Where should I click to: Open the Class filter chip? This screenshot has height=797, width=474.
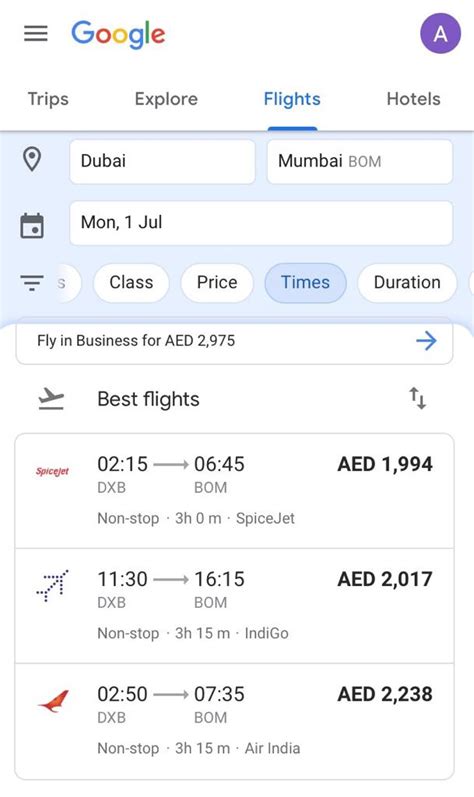point(131,283)
